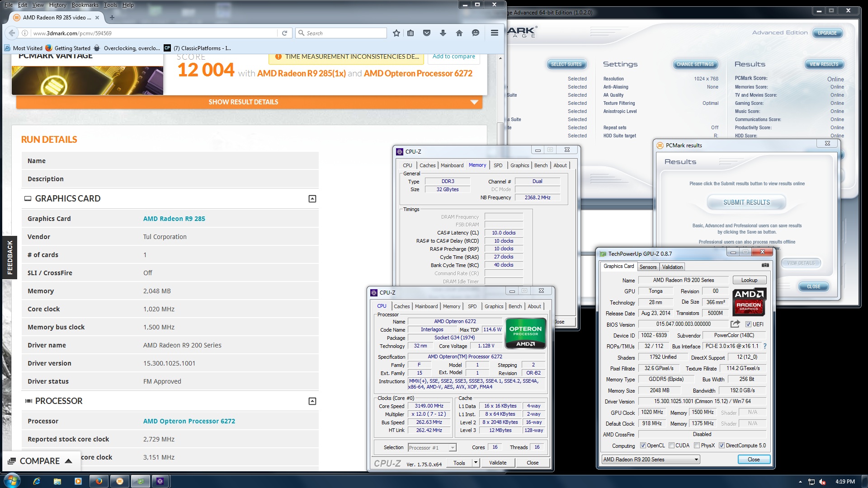Click the Lookup button in GPU-Z
The width and height of the screenshot is (868, 488).
(x=749, y=280)
